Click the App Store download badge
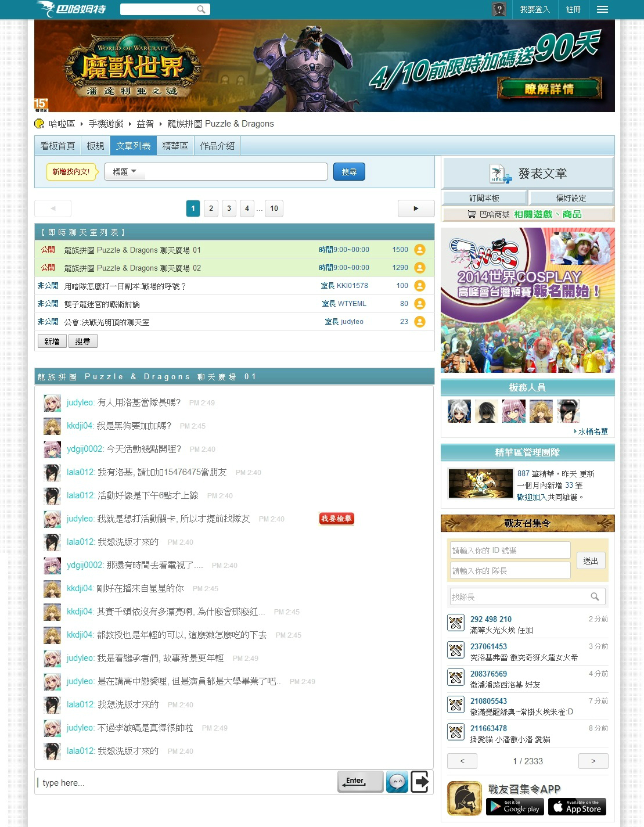The image size is (644, 827). click(x=577, y=807)
